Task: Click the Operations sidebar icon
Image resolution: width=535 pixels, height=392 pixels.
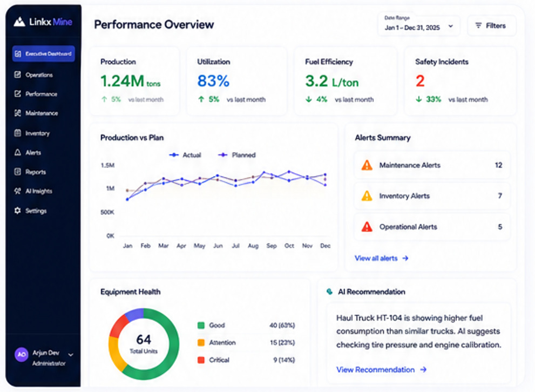Action: coord(18,75)
